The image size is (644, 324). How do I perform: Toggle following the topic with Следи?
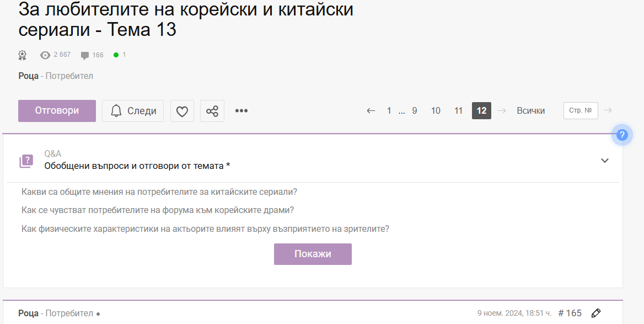(x=133, y=111)
